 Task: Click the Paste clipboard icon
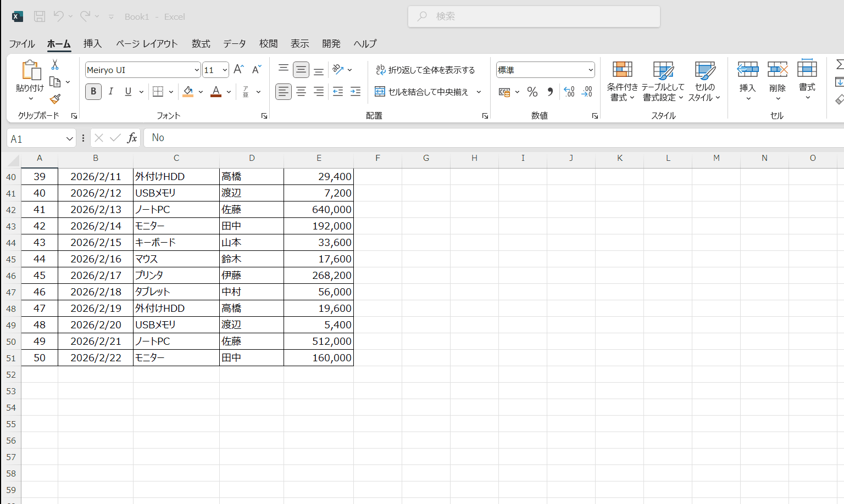click(31, 70)
